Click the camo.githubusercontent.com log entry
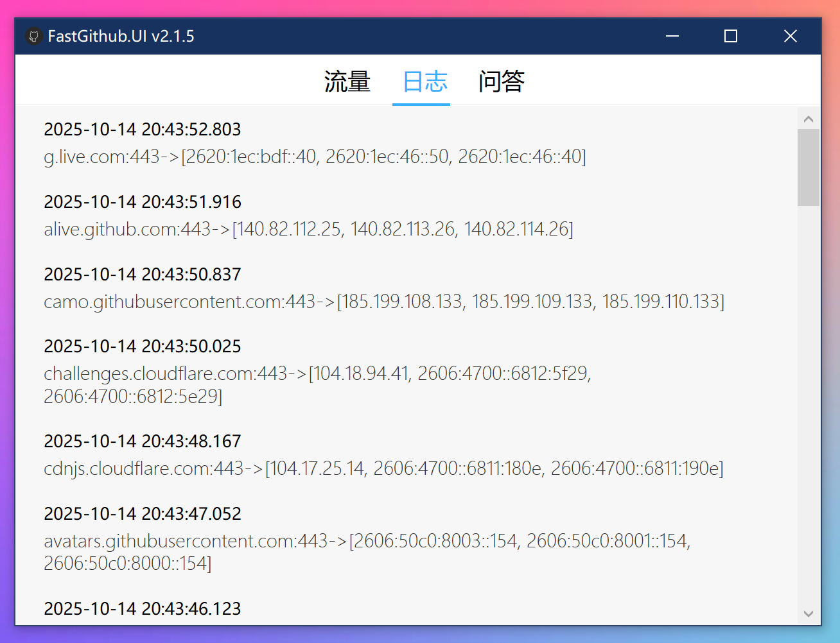Image resolution: width=840 pixels, height=643 pixels. [383, 302]
